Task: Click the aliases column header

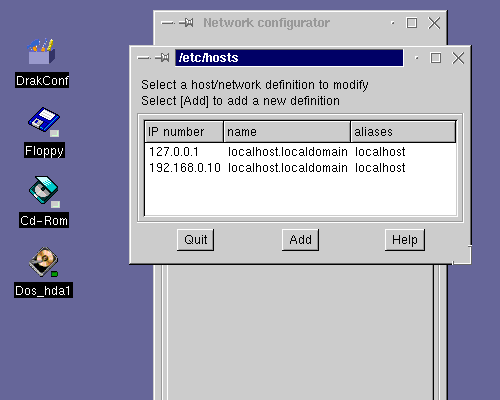Action: tap(403, 132)
